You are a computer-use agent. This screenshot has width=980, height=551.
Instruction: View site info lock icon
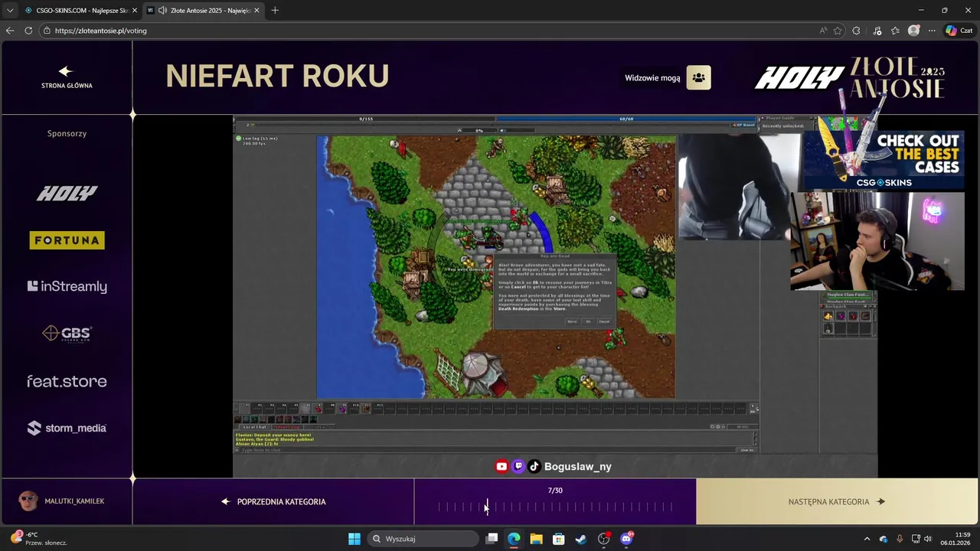pyautogui.click(x=47, y=31)
